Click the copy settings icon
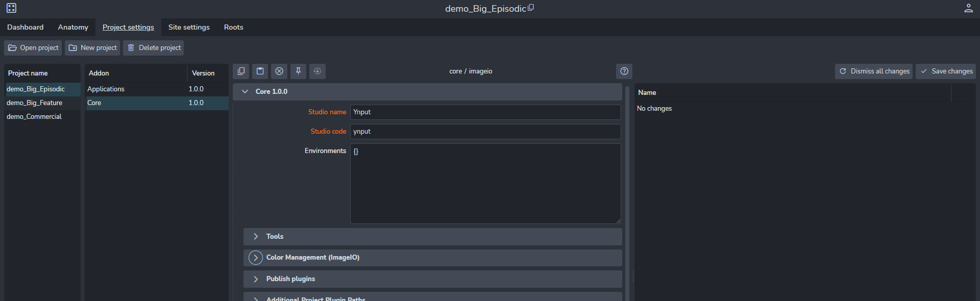 [x=241, y=71]
